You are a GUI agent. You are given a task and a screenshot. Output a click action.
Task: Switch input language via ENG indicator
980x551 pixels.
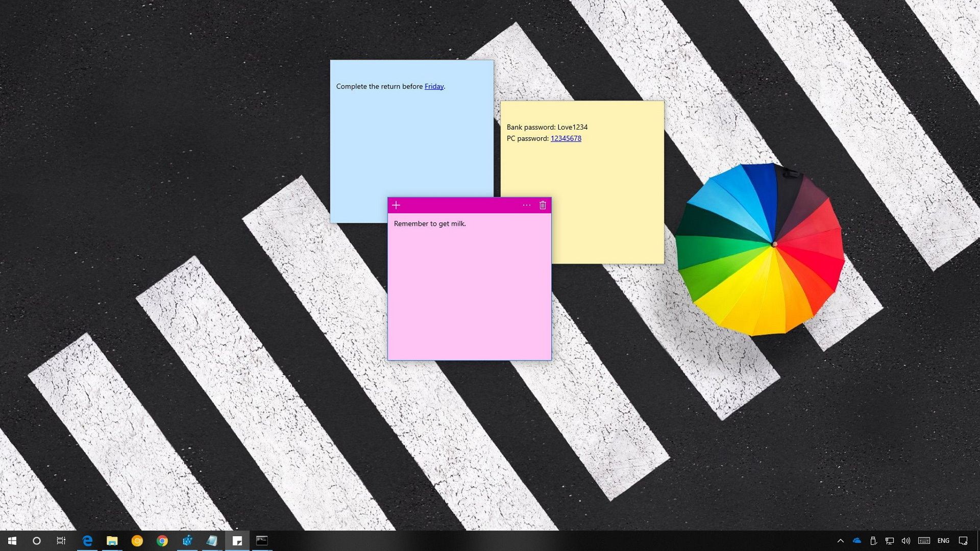point(942,541)
